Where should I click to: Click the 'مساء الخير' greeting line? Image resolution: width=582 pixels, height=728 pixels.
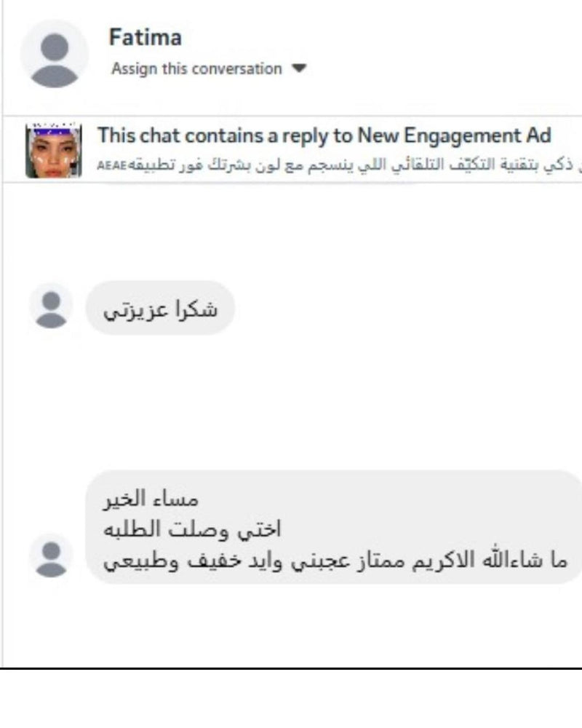151,499
